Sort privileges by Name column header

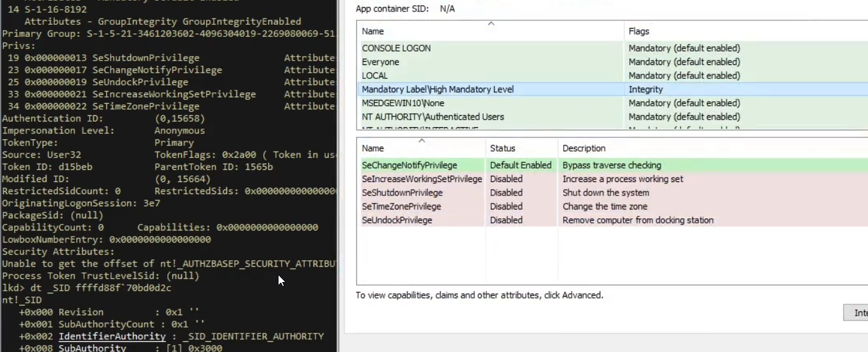tap(421, 148)
